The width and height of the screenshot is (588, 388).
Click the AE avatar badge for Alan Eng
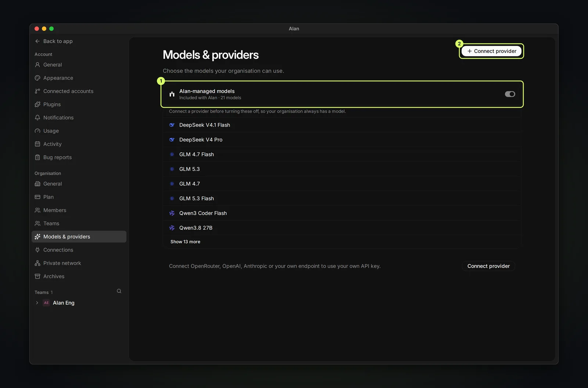46,303
